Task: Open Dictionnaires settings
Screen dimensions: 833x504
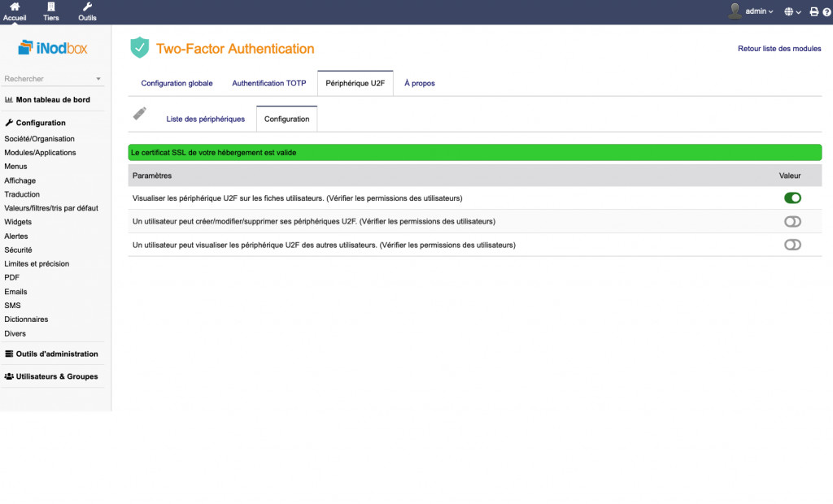Action: (x=26, y=319)
